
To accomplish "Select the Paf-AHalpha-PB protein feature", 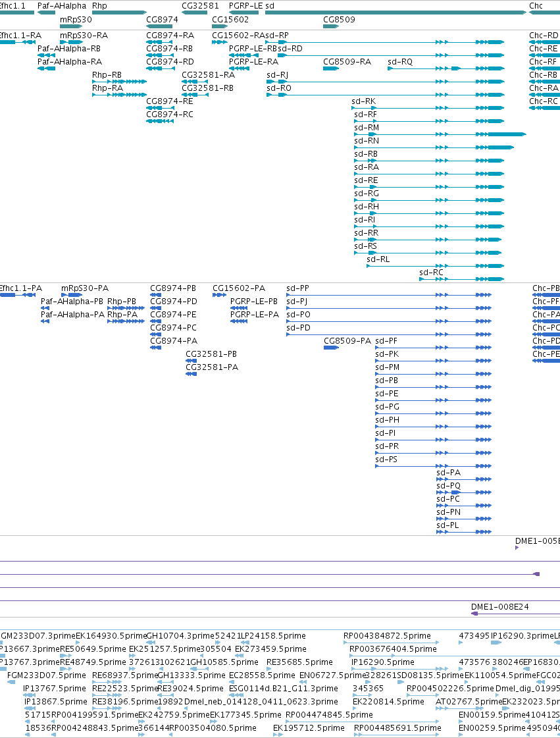I will (x=45, y=308).
